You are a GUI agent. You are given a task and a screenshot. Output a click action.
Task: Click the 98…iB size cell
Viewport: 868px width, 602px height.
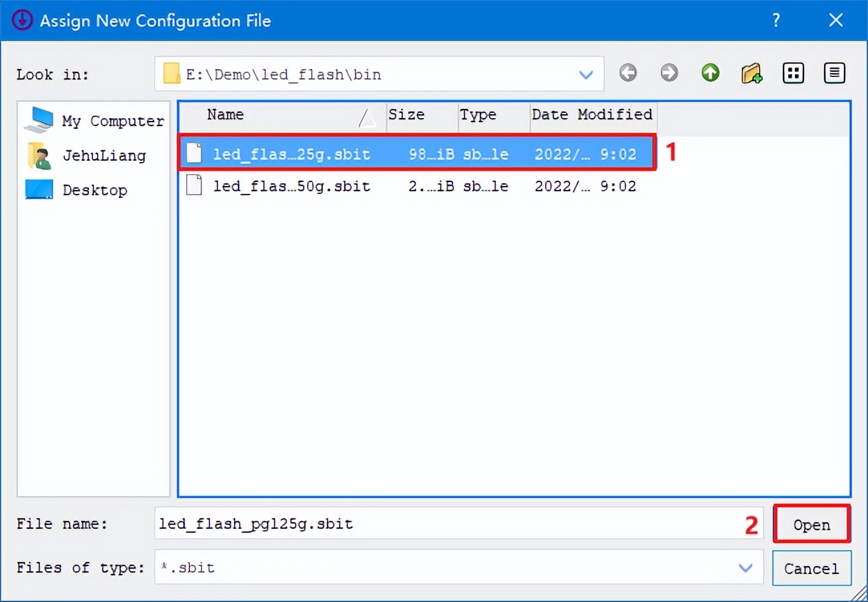click(431, 155)
